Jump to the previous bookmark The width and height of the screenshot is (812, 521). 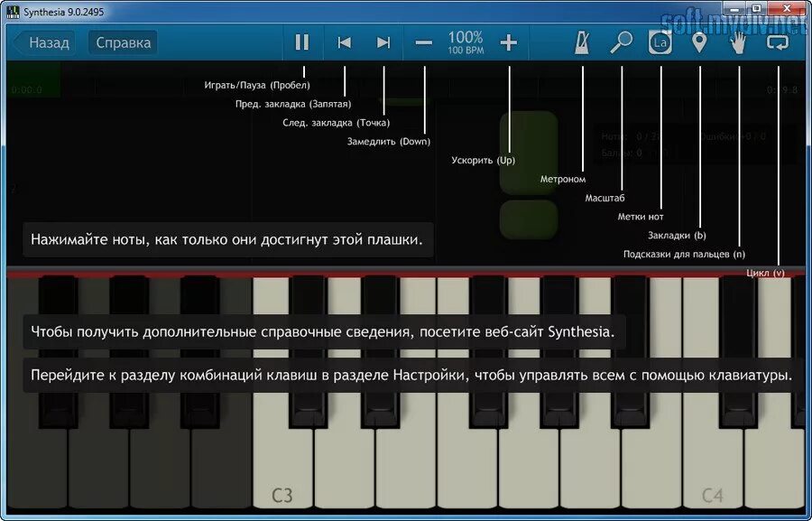pos(345,42)
